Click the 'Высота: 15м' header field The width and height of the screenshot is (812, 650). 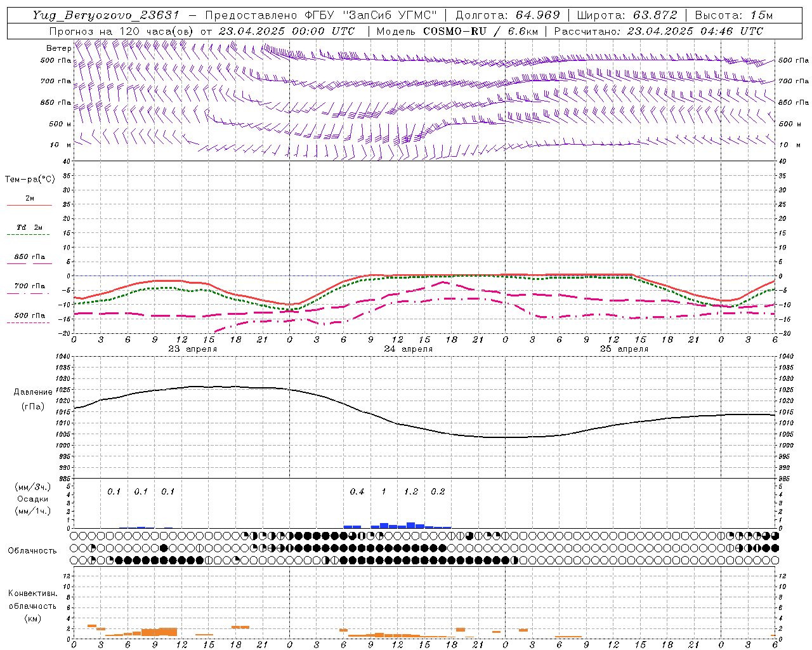click(x=734, y=15)
